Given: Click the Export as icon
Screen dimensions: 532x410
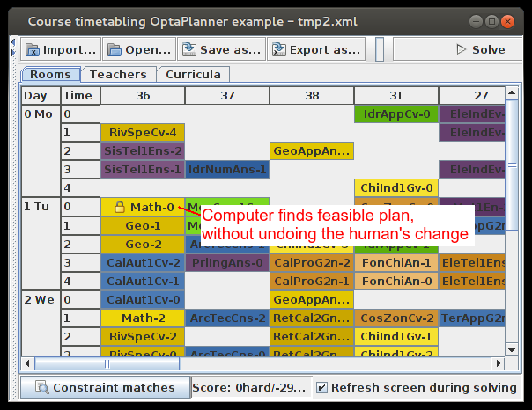Looking at the screenshot, I should point(278,50).
